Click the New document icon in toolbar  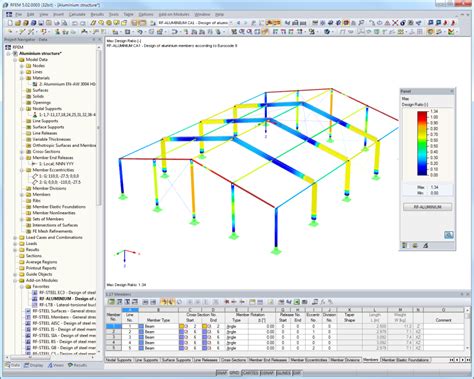[x=10, y=23]
